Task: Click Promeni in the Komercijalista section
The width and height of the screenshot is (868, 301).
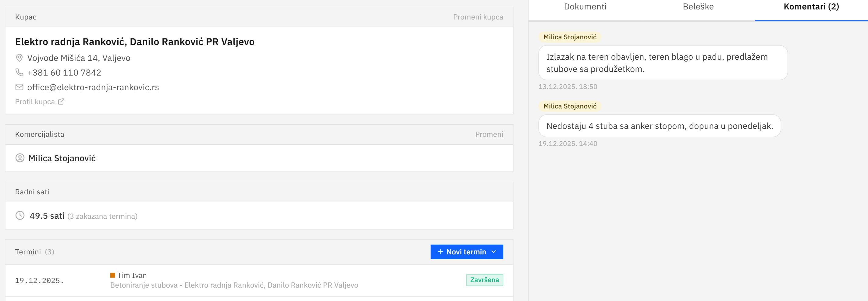Action: (489, 134)
